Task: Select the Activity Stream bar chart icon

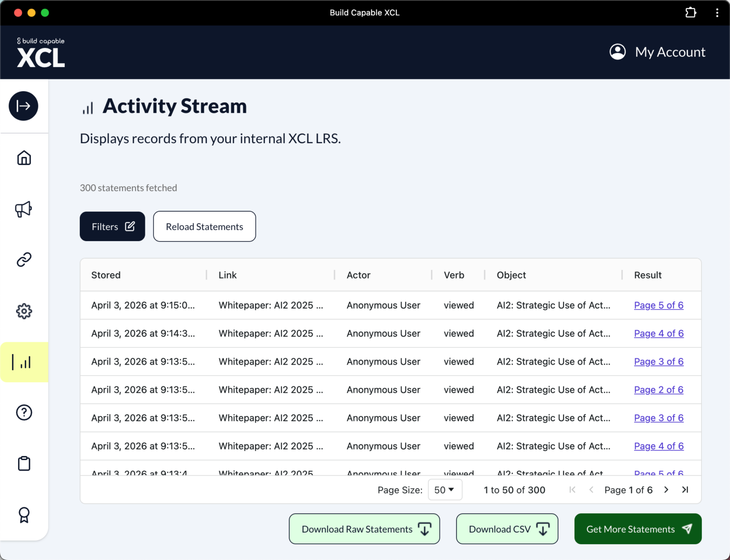Action: (x=24, y=362)
